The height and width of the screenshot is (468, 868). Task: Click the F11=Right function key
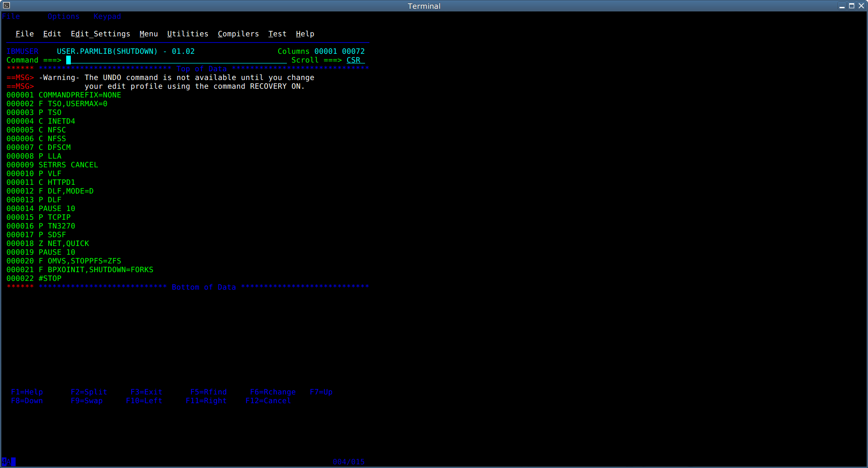(x=206, y=401)
